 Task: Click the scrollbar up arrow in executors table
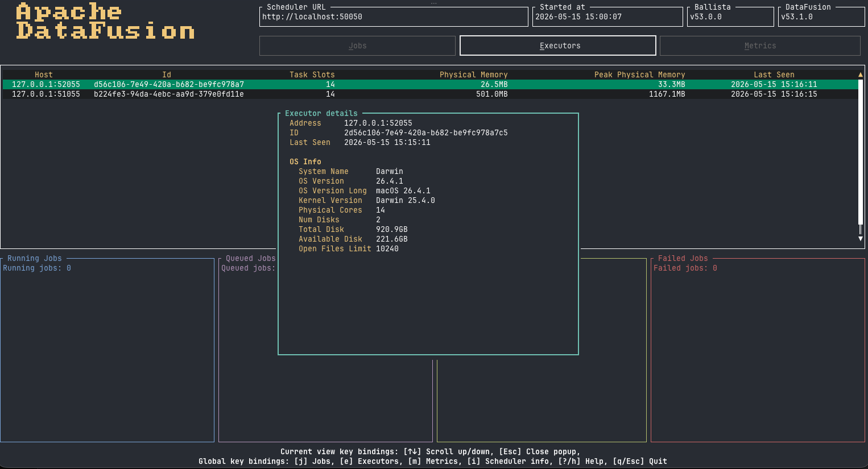point(861,74)
